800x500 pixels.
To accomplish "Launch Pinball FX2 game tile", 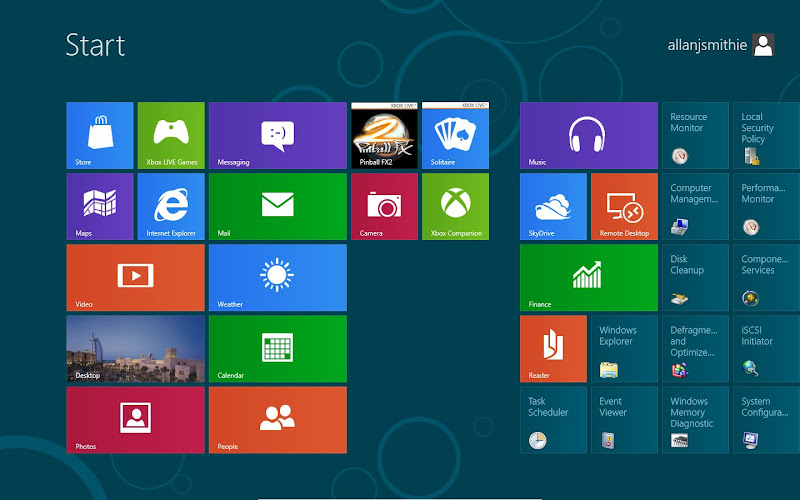I will [x=384, y=135].
